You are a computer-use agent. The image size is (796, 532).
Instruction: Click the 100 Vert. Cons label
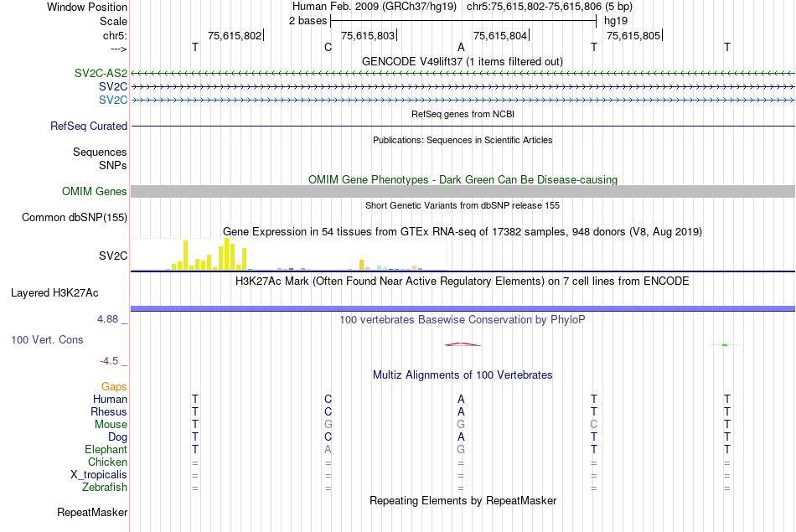47,339
